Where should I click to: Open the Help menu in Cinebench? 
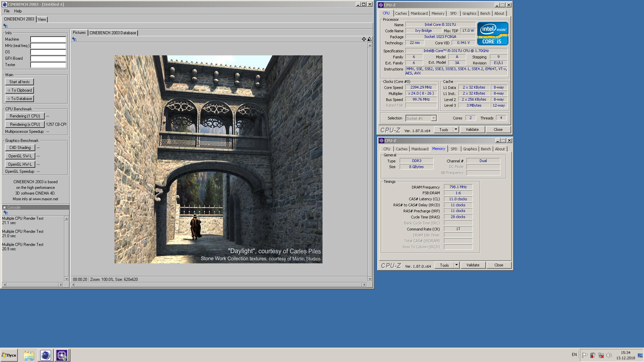18,11
